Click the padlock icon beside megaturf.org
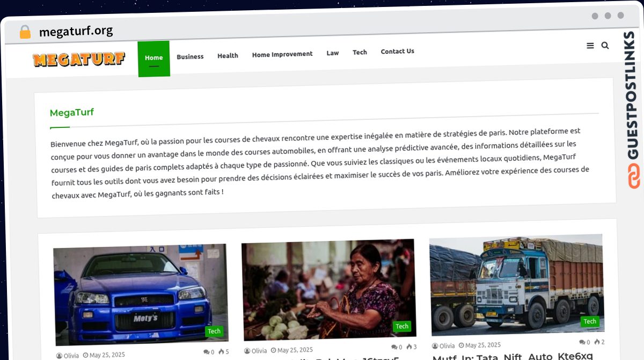This screenshot has height=360, width=644. coord(25,32)
